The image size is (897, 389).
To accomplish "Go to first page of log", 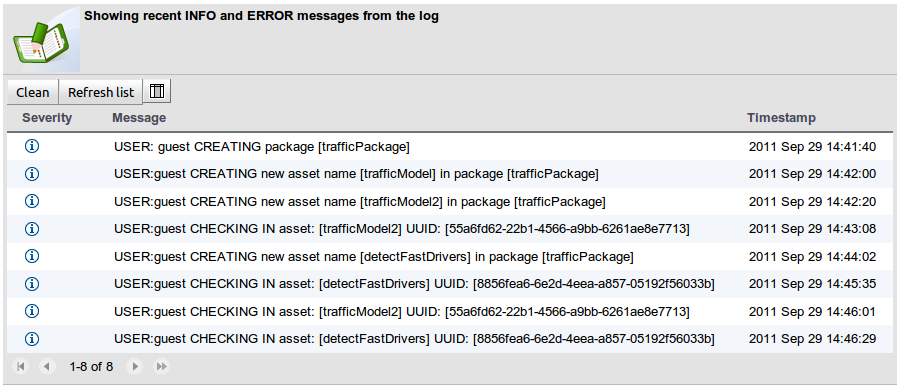I will pyautogui.click(x=20, y=366).
